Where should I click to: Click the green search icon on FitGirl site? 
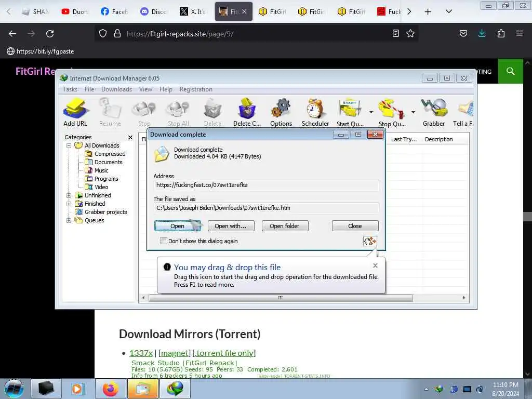coord(510,71)
